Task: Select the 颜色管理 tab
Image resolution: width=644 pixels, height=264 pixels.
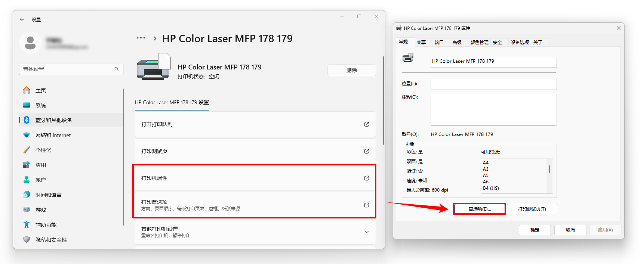Action: point(480,42)
